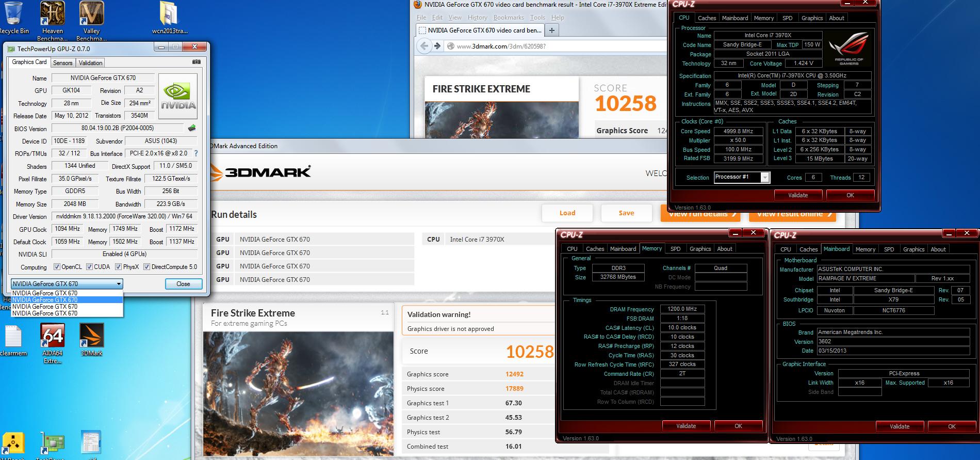Click the GPU-Z BIOS save chip icon
980x460 pixels.
coord(192,128)
